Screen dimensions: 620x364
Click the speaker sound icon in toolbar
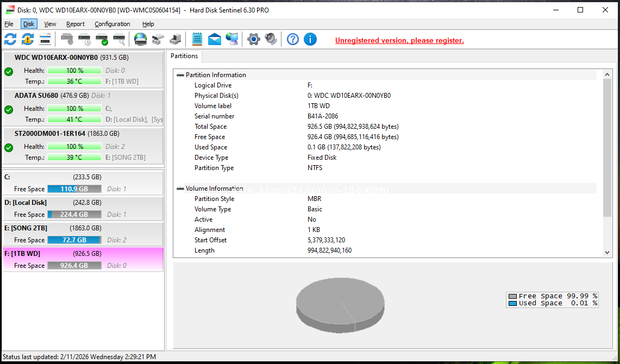coord(271,39)
